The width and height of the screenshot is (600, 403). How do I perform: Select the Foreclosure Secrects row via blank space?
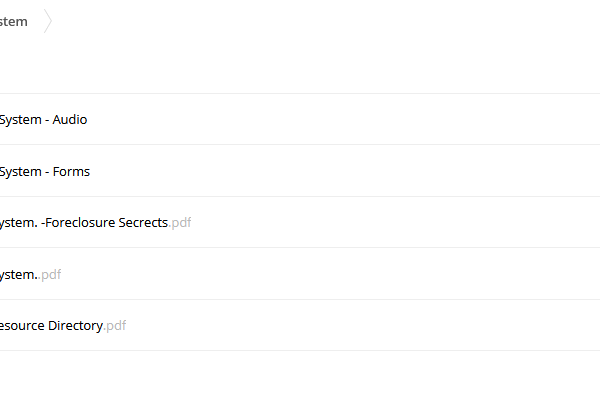pyautogui.click(x=383, y=222)
